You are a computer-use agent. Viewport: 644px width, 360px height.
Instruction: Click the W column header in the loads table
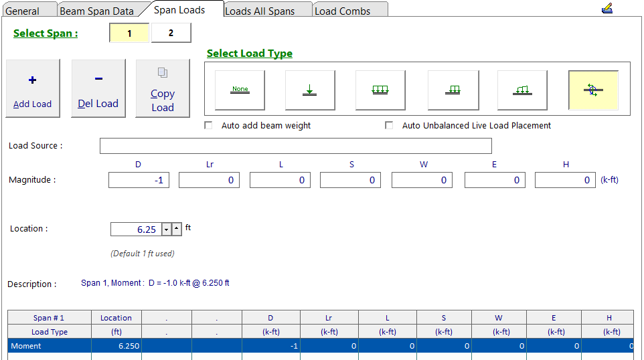tap(499, 318)
